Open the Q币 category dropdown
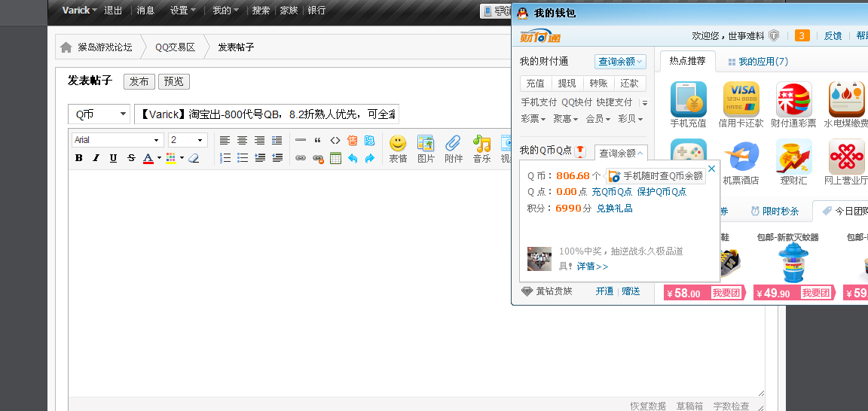Screen dimensions: 868x411 click(x=99, y=114)
